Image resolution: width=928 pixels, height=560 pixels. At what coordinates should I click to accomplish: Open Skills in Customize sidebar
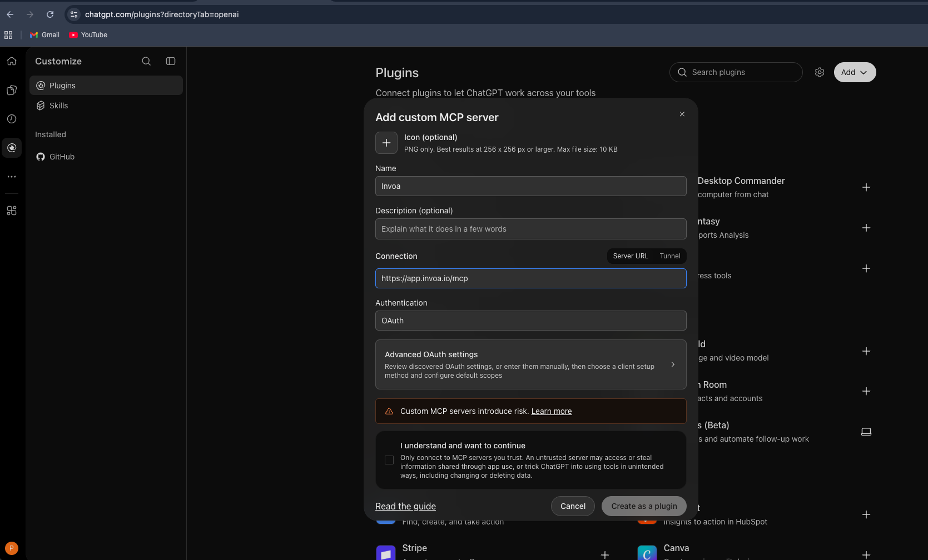106,106
